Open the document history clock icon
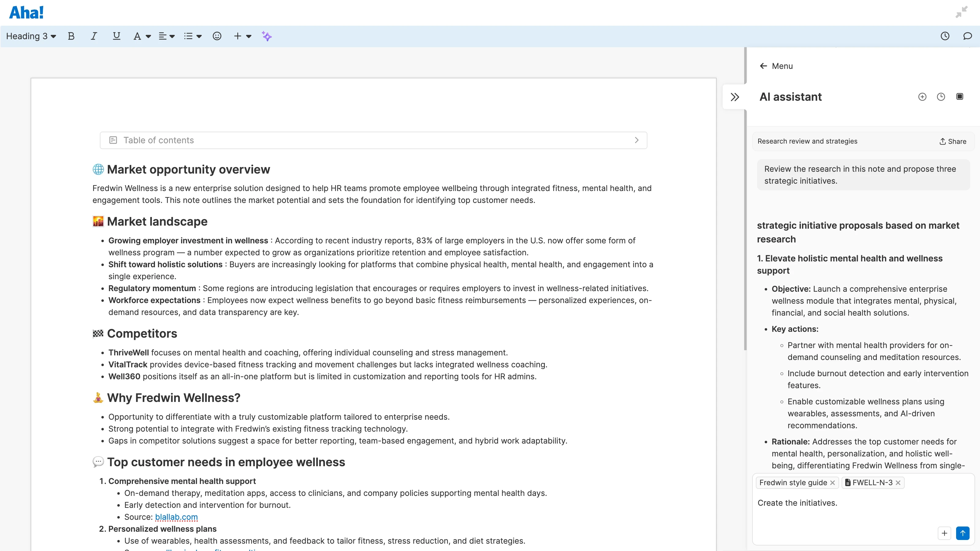The height and width of the screenshot is (551, 980). (945, 36)
